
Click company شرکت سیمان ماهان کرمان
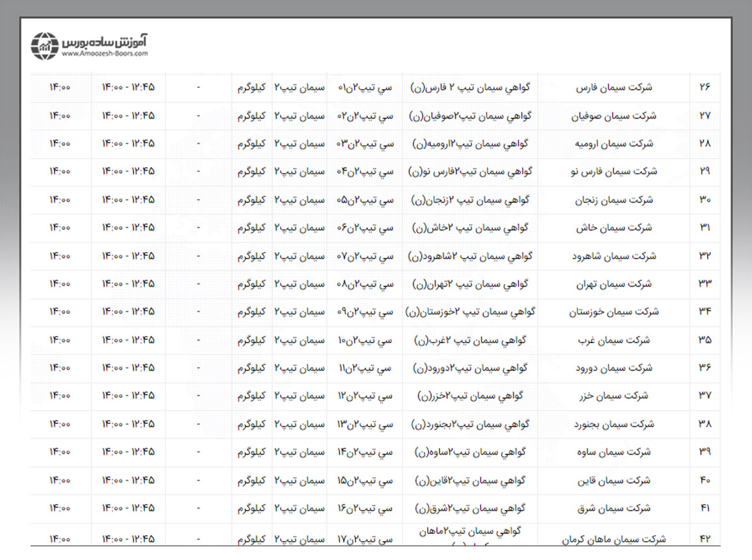click(614, 539)
